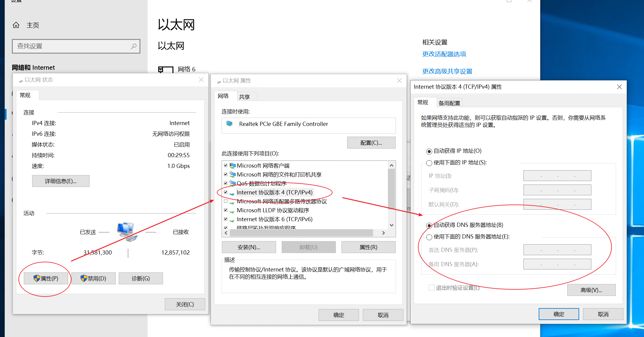Click the home icon next to 主页
Viewport: 644px width, 337px height.
tap(16, 25)
